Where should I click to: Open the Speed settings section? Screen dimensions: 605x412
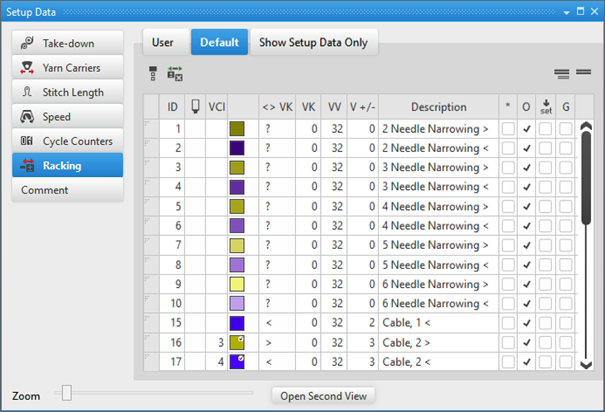point(68,117)
